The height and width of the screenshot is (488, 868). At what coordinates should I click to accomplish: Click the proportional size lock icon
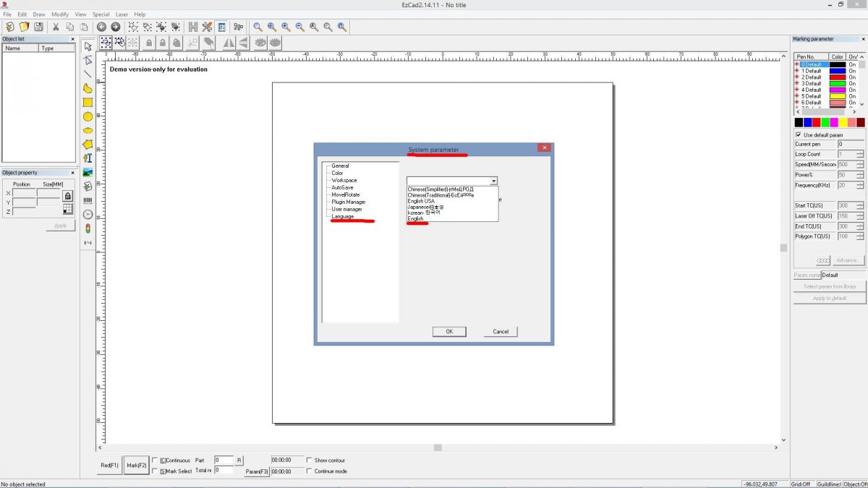[68, 196]
